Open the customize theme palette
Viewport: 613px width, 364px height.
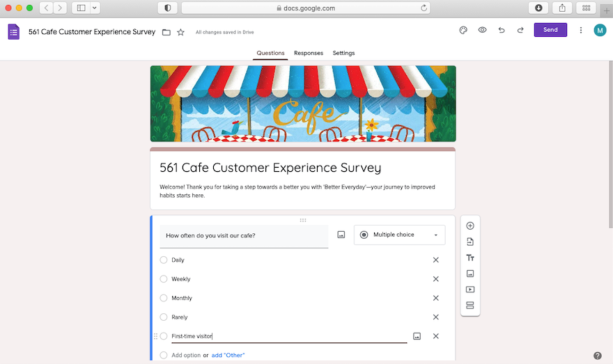(463, 30)
